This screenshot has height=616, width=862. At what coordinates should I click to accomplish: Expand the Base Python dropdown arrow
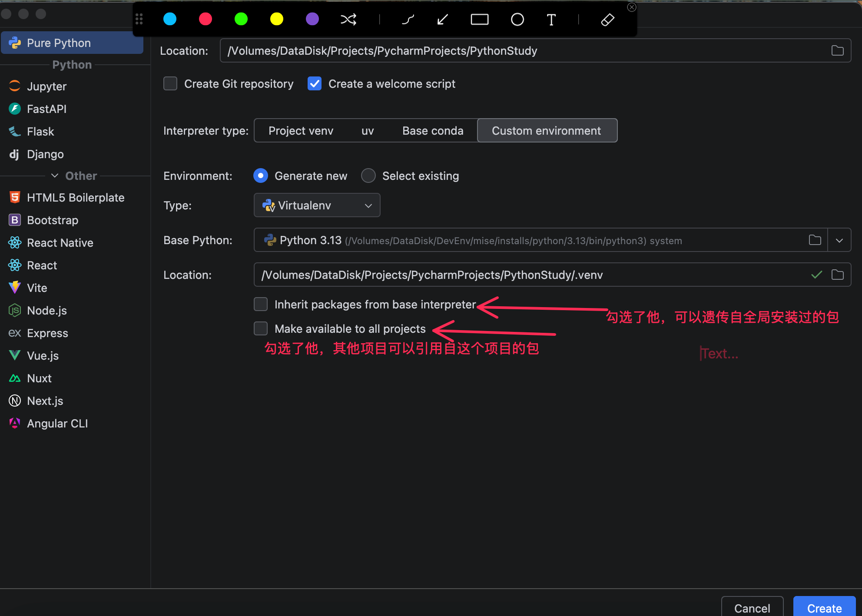839,240
